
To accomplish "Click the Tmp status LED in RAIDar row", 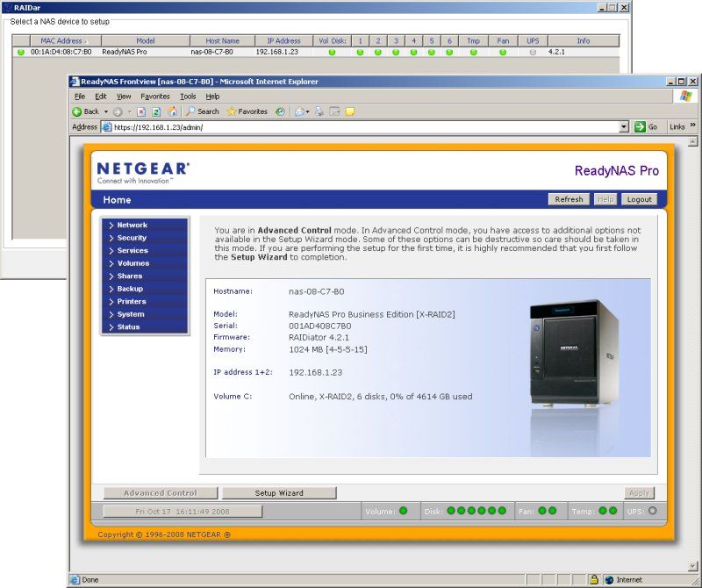I will coord(473,53).
